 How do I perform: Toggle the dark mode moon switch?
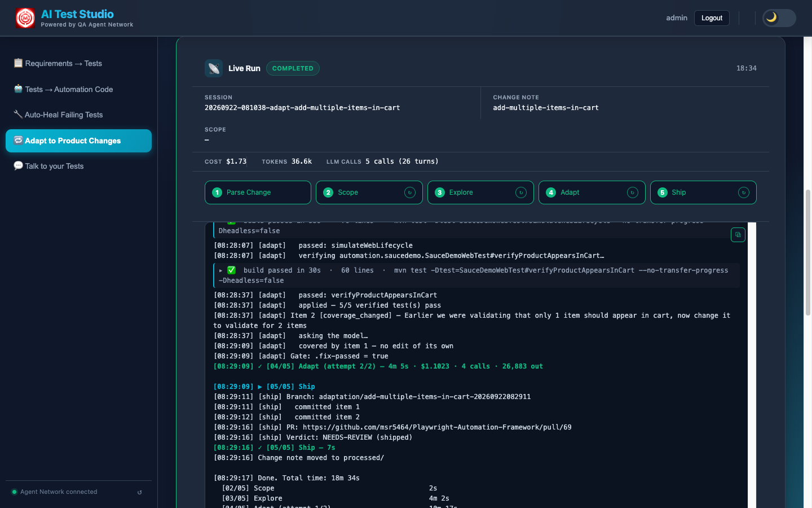779,18
